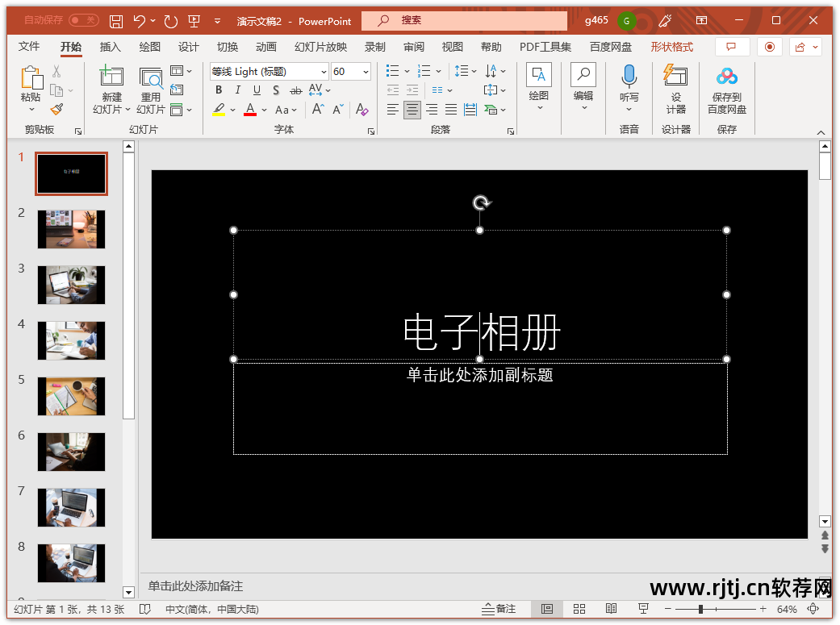Select slide 3 thumbnail in panel

[x=71, y=284]
